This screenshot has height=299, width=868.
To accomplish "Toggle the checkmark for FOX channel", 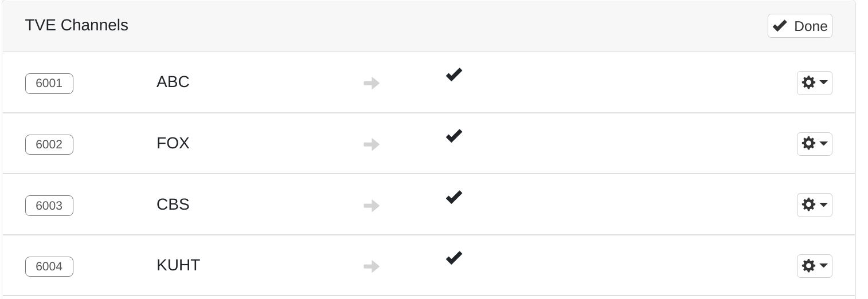I will pos(453,136).
